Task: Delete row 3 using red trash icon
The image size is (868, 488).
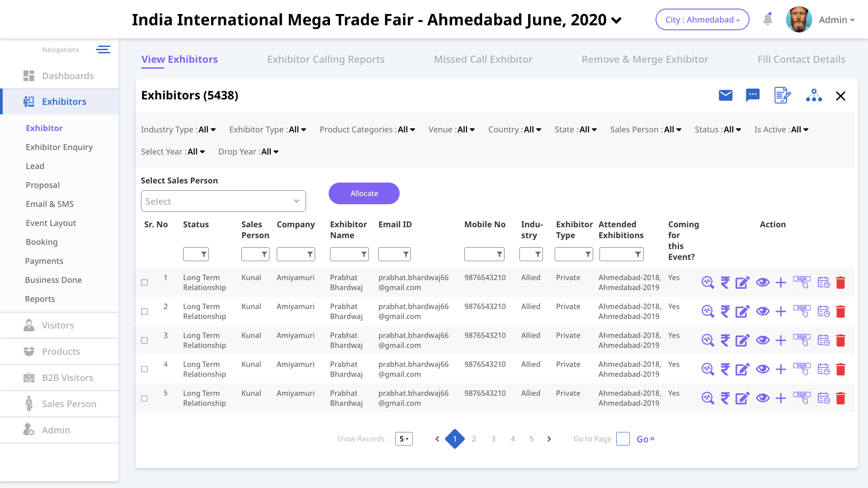Action: [840, 340]
